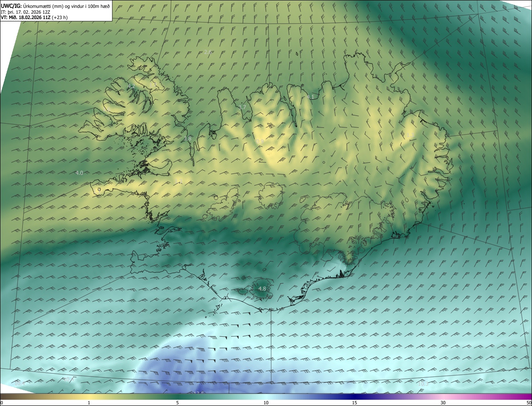Click the 4.2 value label over the Westfjords
532x406 pixels.
[x=131, y=86]
